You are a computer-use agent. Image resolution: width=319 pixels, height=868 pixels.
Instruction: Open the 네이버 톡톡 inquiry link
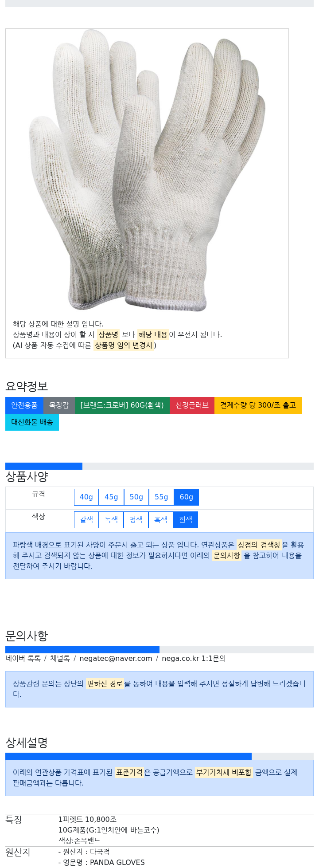pyautogui.click(x=23, y=659)
